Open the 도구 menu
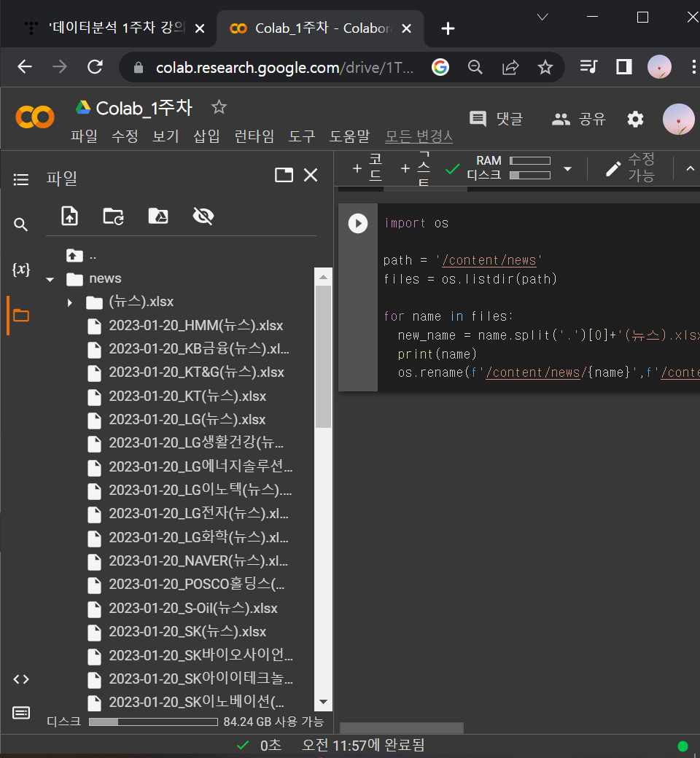700x758 pixels. pos(302,136)
